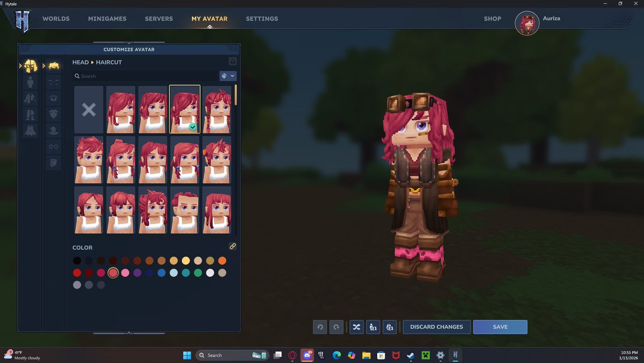
Task: Select the Eyebrows subcategory icon
Action: pos(54,82)
